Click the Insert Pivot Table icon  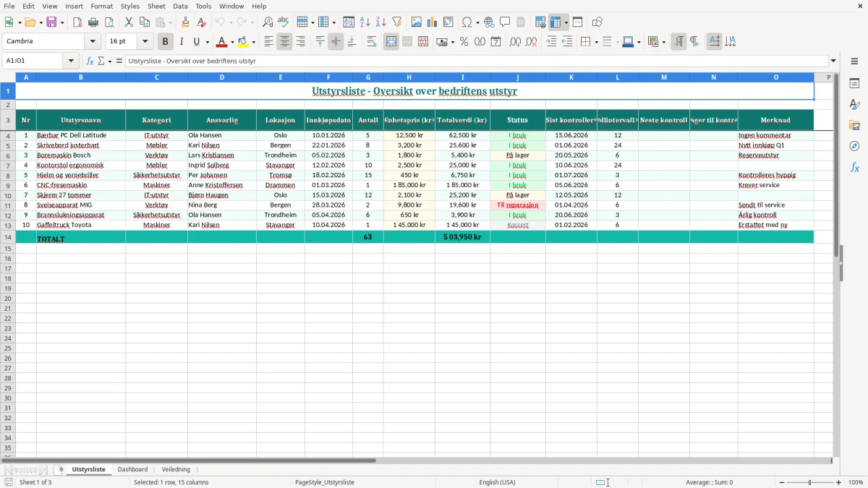448,22
